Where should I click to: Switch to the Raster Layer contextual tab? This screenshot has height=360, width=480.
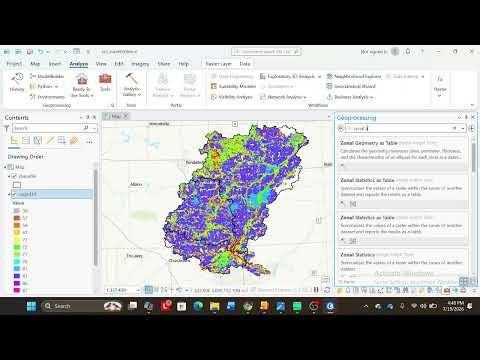pos(218,64)
